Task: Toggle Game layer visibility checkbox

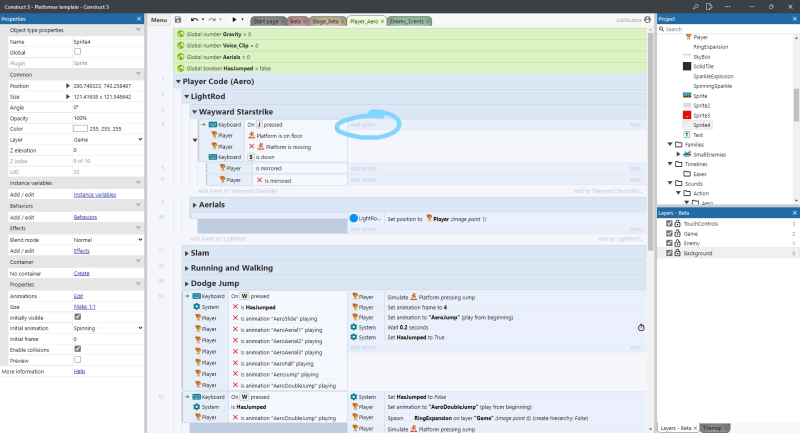Action: click(x=669, y=233)
